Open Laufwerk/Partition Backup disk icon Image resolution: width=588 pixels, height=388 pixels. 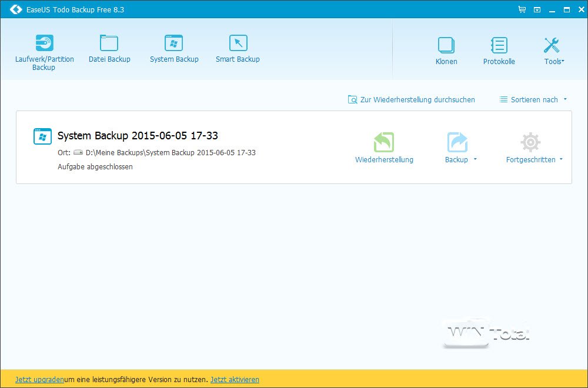[44, 43]
